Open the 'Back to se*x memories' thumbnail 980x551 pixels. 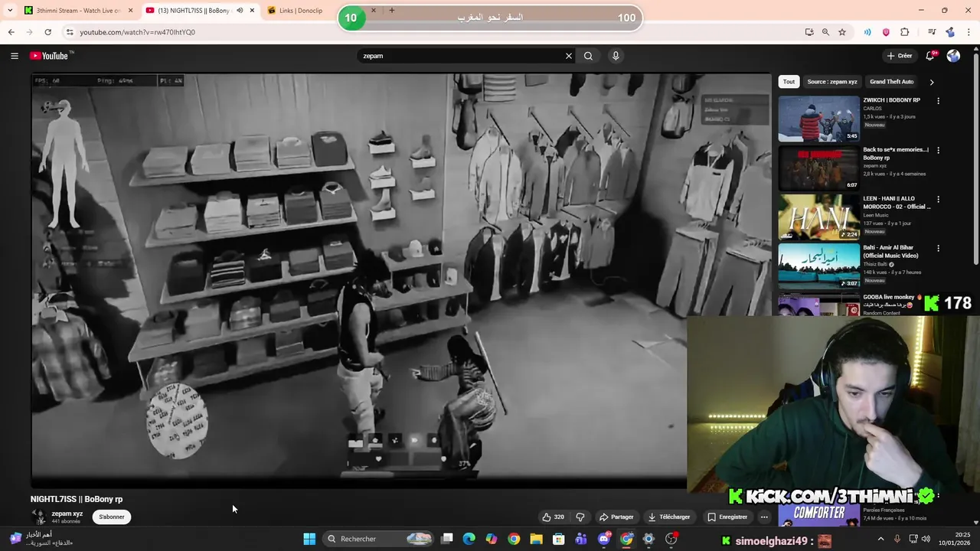(819, 168)
